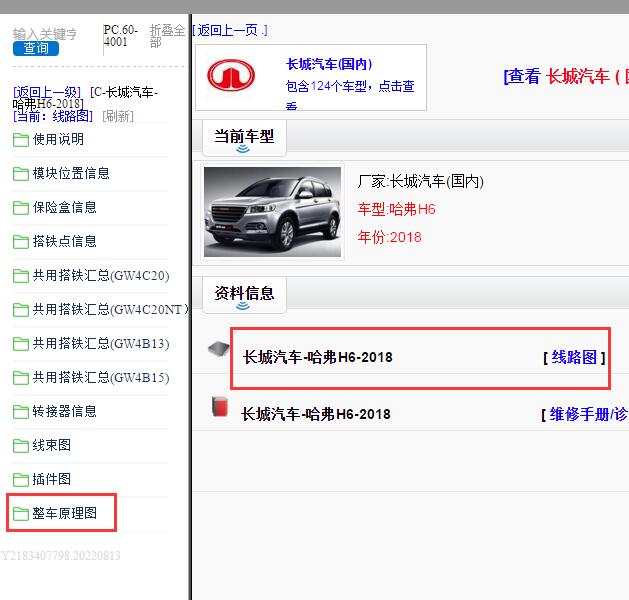Image resolution: width=629 pixels, height=600 pixels.
Task: Select 共用搭铁汇总(GW4B13) label
Action: click(x=101, y=344)
